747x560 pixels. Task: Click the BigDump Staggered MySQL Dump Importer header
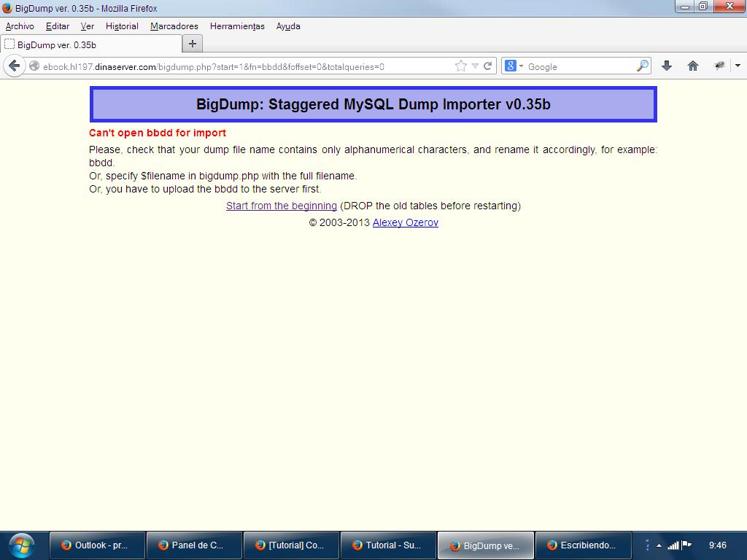pyautogui.click(x=373, y=104)
